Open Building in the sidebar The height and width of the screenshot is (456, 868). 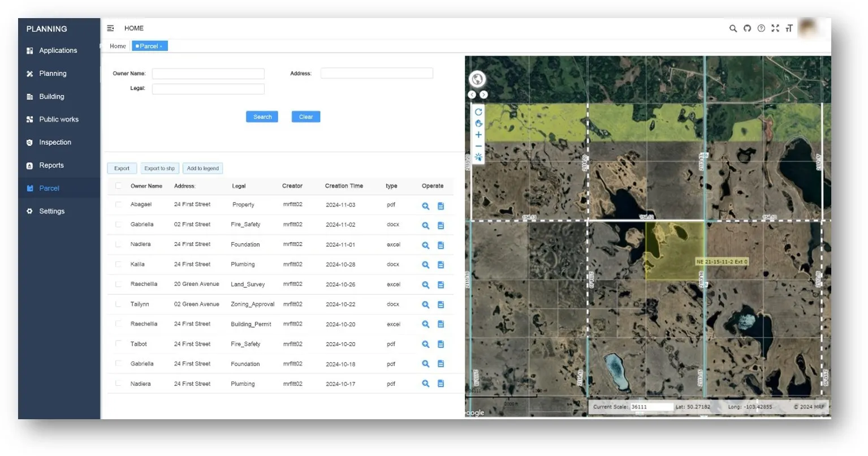click(x=59, y=97)
